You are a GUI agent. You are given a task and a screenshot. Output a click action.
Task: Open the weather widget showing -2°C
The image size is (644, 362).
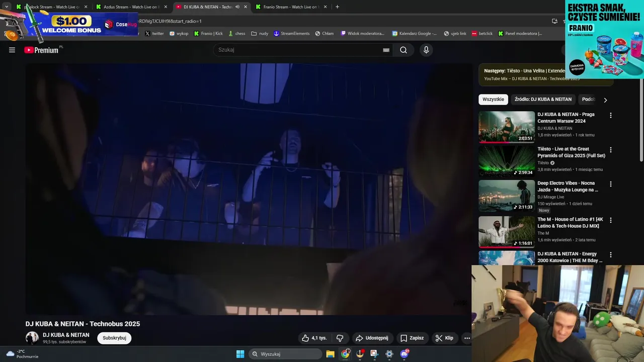tap(22, 354)
